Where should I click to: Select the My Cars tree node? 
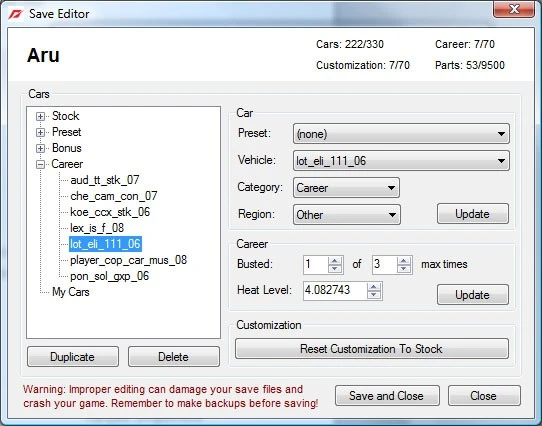[x=71, y=292]
